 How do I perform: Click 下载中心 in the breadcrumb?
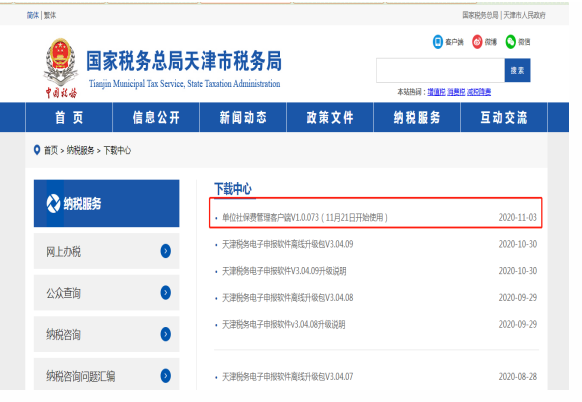click(117, 150)
